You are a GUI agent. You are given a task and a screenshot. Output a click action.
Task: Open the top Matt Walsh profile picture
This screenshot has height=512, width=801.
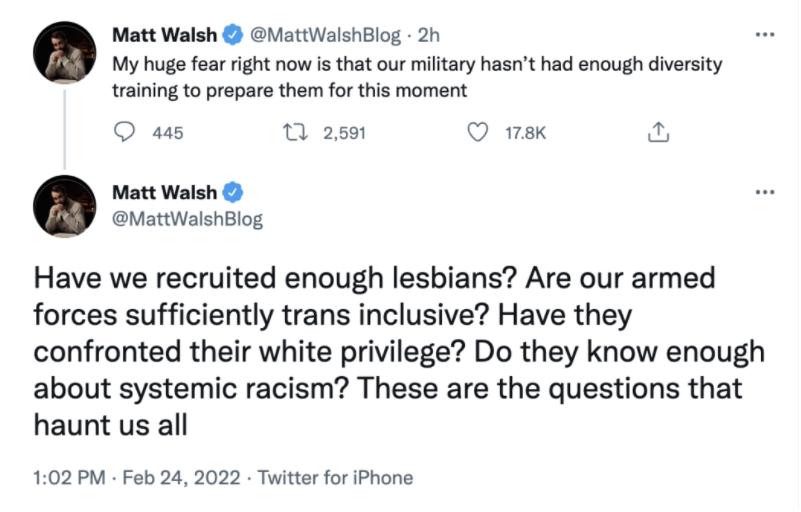click(64, 52)
